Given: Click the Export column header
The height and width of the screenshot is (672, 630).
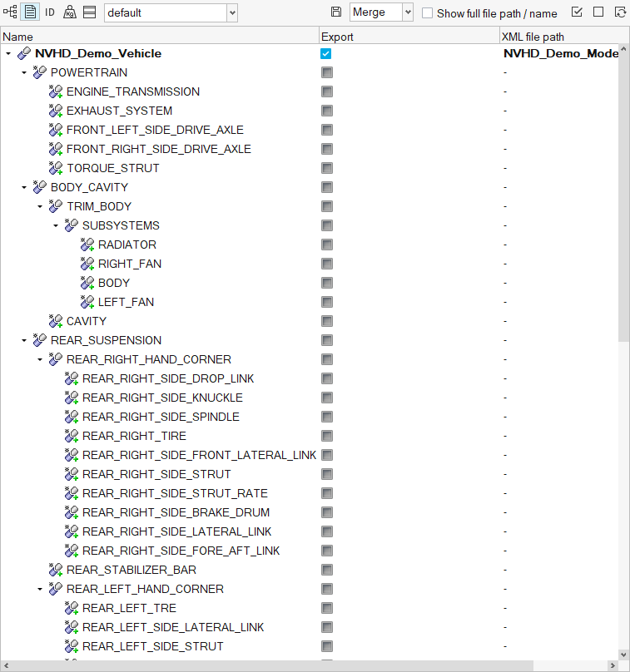Looking at the screenshot, I should (409, 37).
